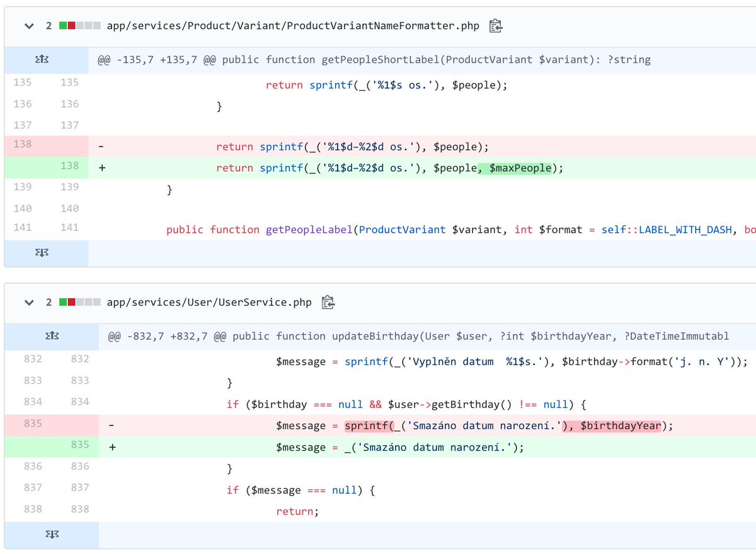The height and width of the screenshot is (554, 756).
Task: Expand lines above line 832 in UserService
Action: coord(51,336)
